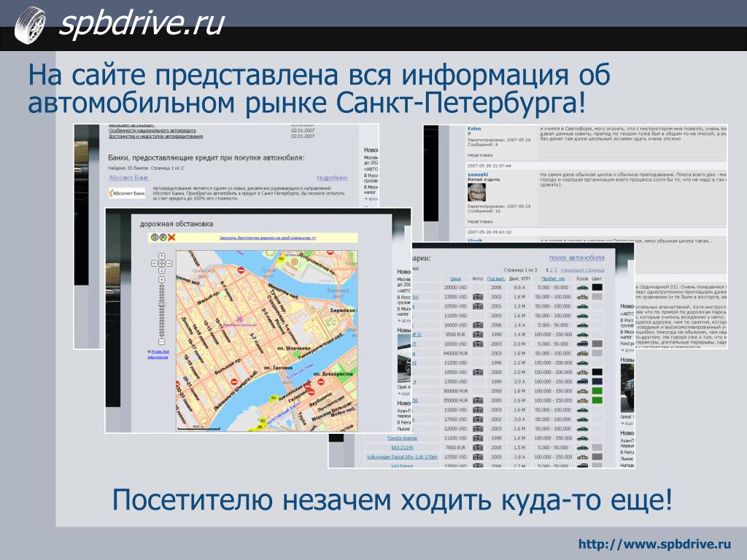Screen dimensions: 747x560
Task: Open forum user Kolen's profile
Action: pos(474,128)
